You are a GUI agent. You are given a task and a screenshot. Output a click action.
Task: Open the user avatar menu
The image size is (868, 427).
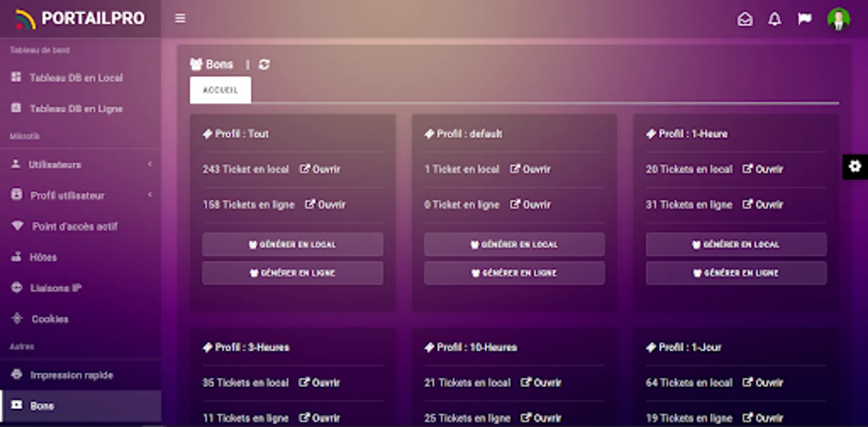[839, 19]
